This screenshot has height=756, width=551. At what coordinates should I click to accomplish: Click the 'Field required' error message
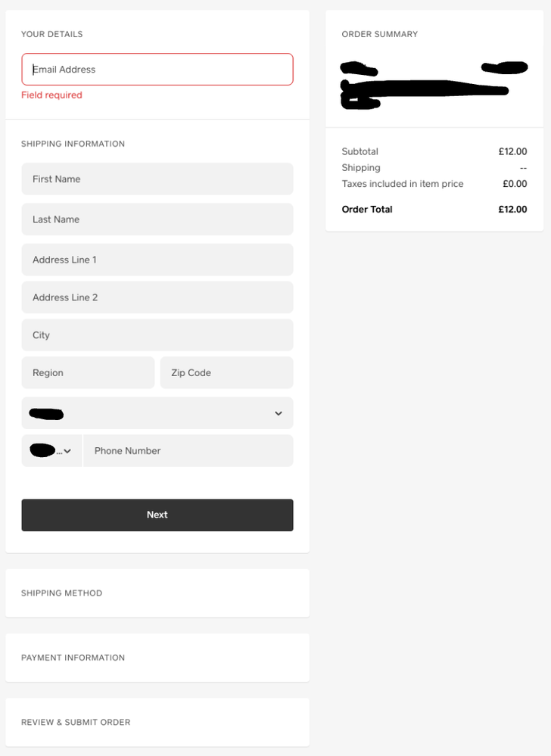point(51,95)
